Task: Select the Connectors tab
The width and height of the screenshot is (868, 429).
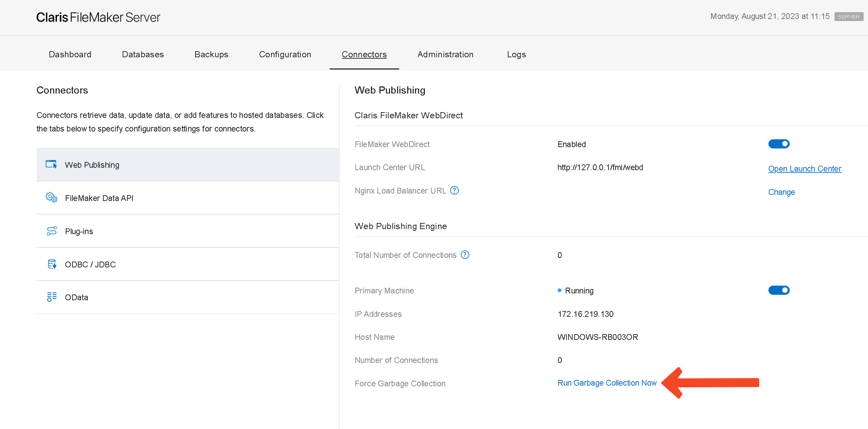Action: pyautogui.click(x=364, y=54)
